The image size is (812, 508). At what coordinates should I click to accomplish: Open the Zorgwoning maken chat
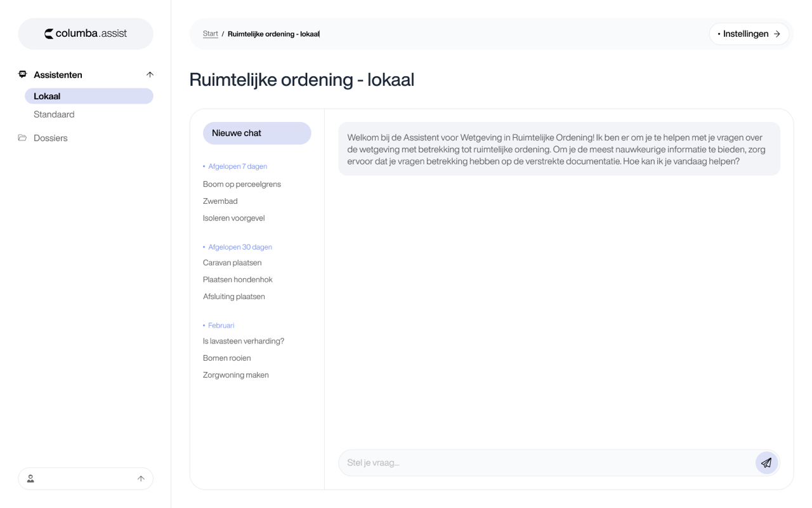point(235,375)
